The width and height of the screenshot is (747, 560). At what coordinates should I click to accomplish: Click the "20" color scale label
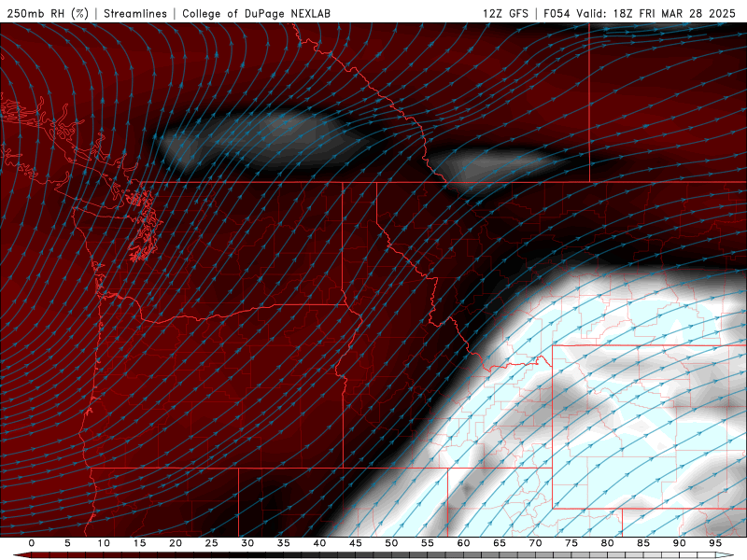176,543
